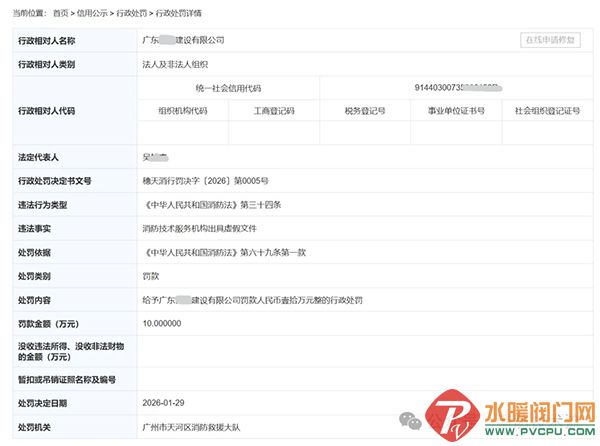Click the 税务登记号 column header

click(364, 110)
